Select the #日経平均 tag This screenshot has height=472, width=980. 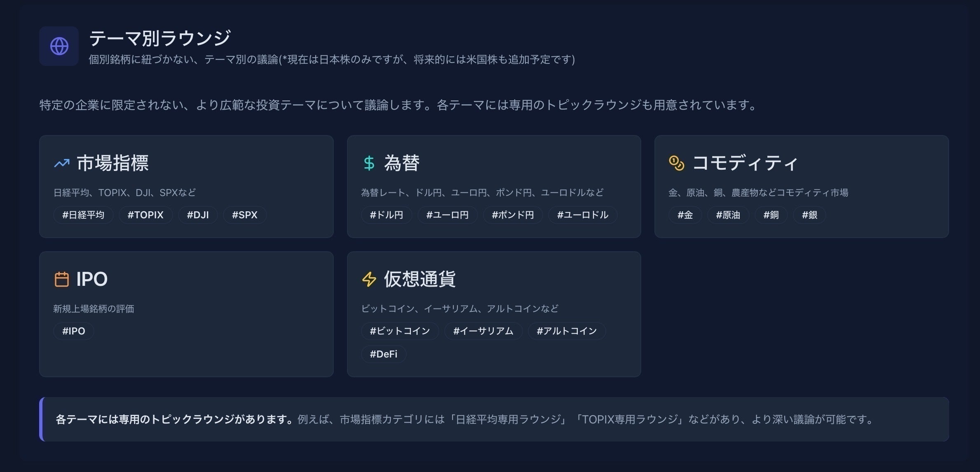click(x=83, y=215)
